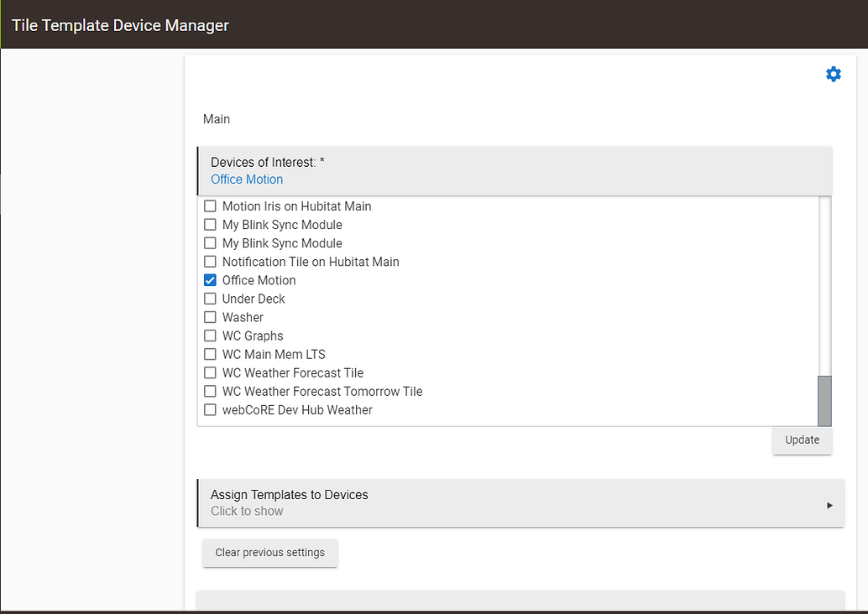This screenshot has height=614, width=868.
Task: Check WC Weather Forecast Tomorrow Tile
Action: (209, 391)
